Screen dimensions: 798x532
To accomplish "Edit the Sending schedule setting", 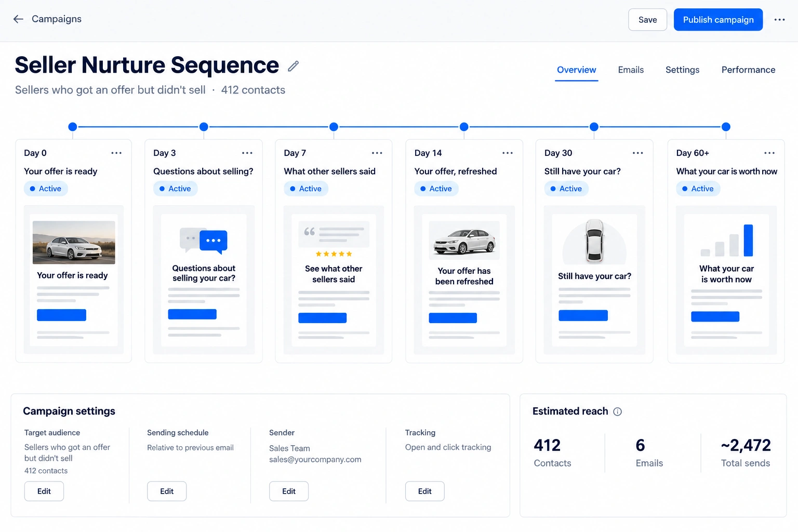I will (167, 491).
